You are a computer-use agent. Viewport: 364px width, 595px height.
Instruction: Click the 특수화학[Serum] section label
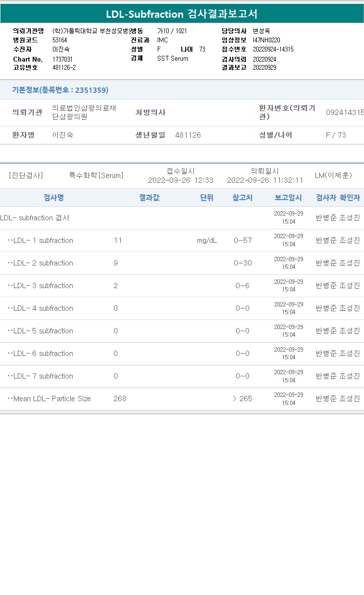tap(96, 176)
